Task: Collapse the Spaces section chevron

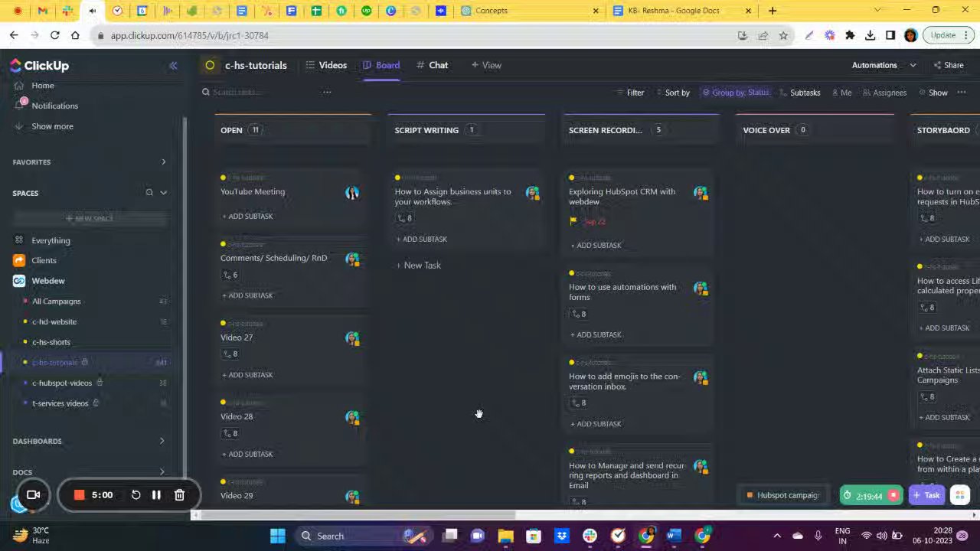Action: (163, 193)
